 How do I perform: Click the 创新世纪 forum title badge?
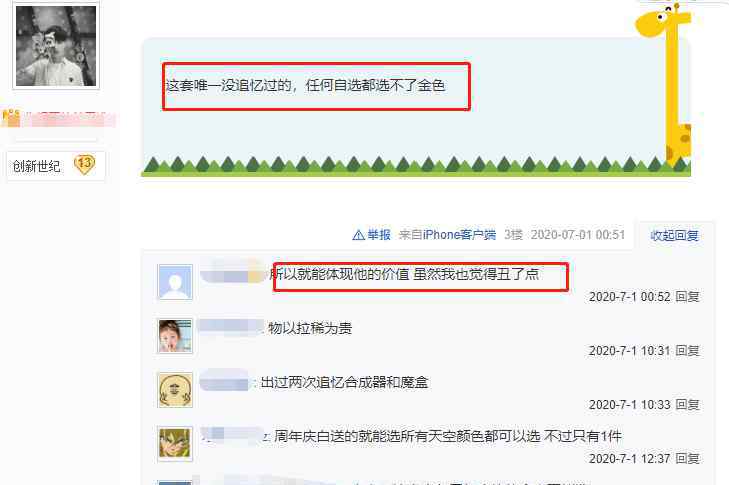[36, 166]
